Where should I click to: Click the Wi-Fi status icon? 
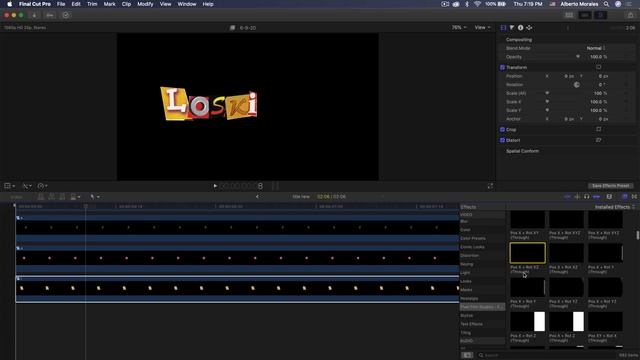point(477,4)
